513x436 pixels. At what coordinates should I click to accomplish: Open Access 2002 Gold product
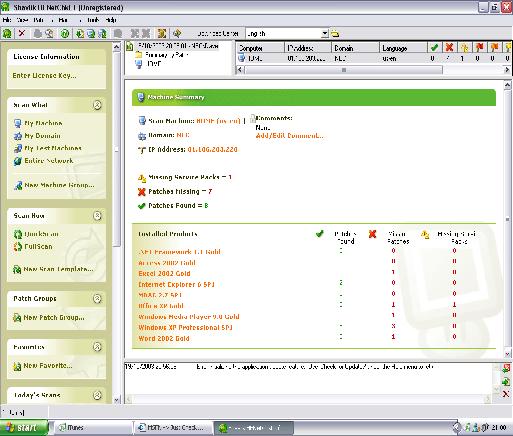(167, 263)
